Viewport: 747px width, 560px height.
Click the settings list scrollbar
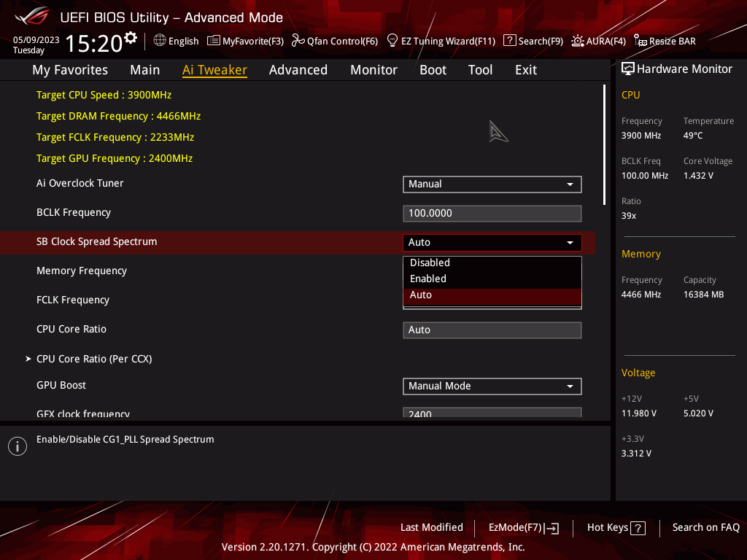(604, 145)
